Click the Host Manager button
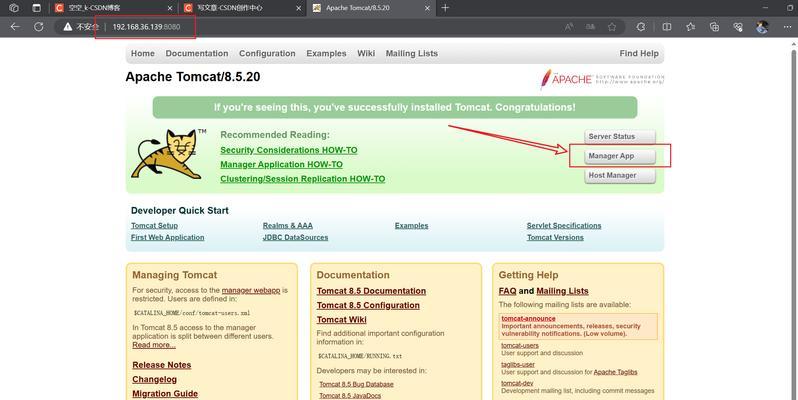The height and width of the screenshot is (400, 798). click(620, 175)
